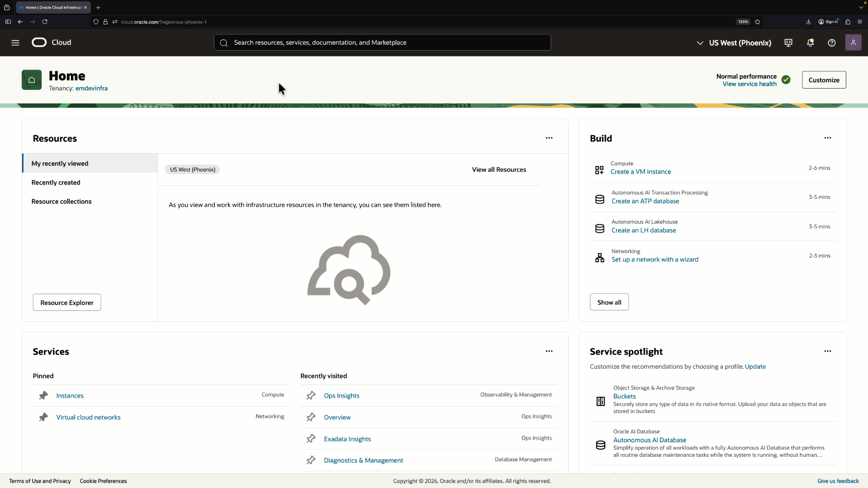Open the navigation hamburger menu
This screenshot has height=488, width=868.
tap(15, 42)
